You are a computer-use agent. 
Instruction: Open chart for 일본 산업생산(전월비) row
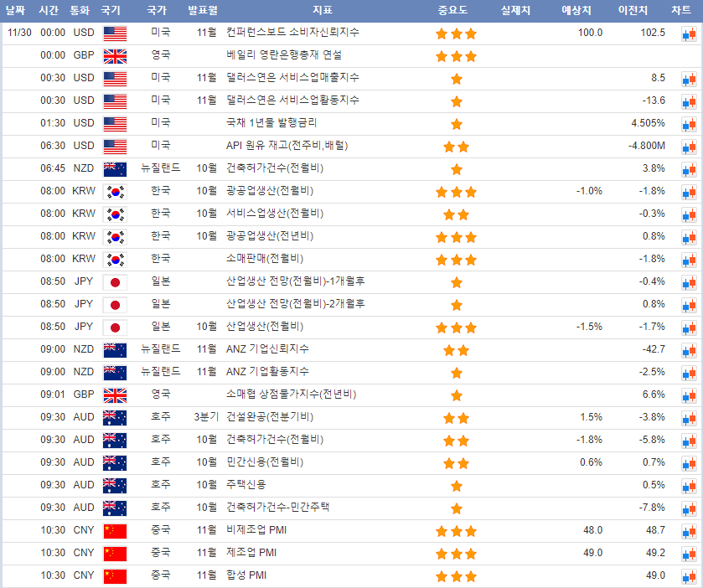688,328
